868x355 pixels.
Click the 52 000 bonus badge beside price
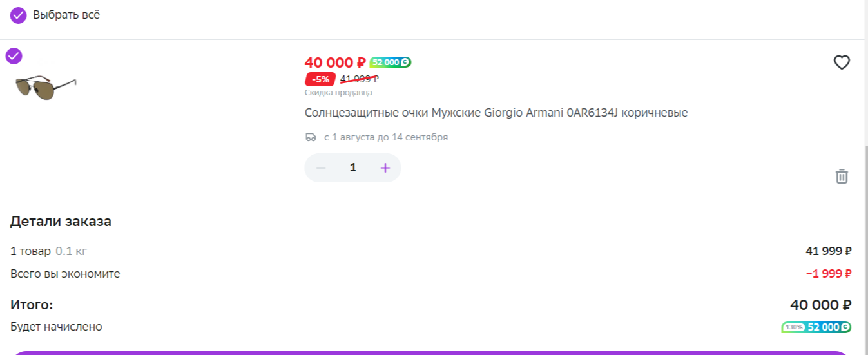pyautogui.click(x=391, y=62)
